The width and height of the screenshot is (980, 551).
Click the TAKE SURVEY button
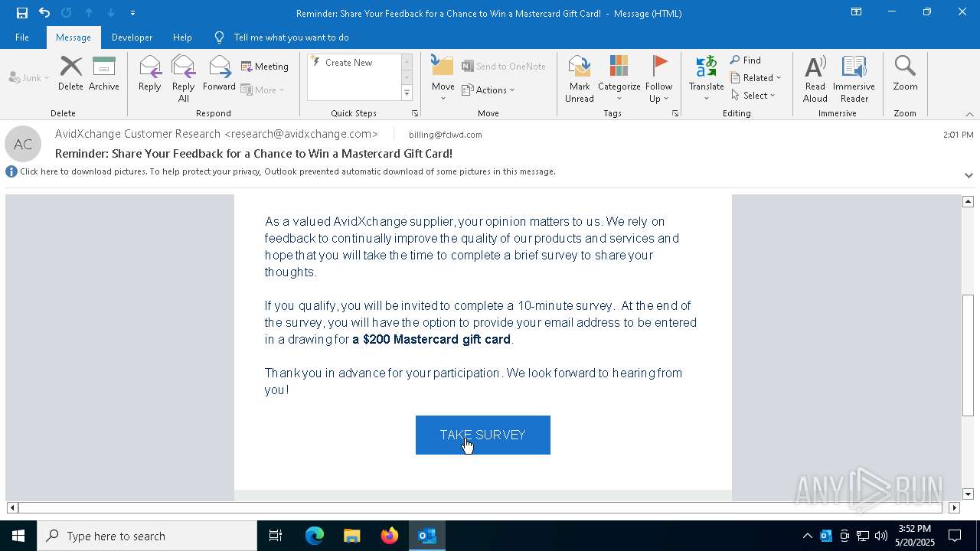pos(482,435)
